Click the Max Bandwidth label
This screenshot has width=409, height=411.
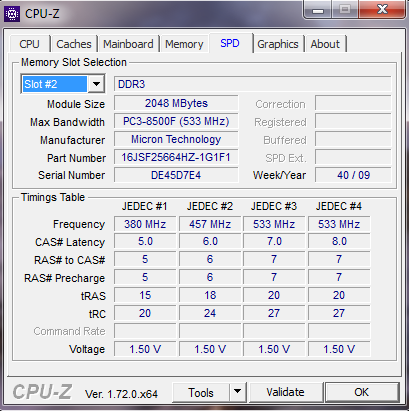[67, 122]
